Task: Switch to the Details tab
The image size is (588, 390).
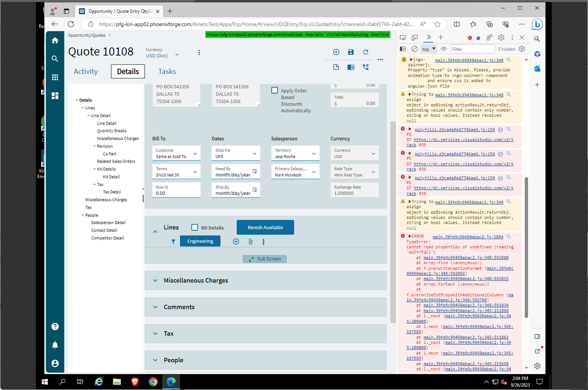Action: coord(128,71)
